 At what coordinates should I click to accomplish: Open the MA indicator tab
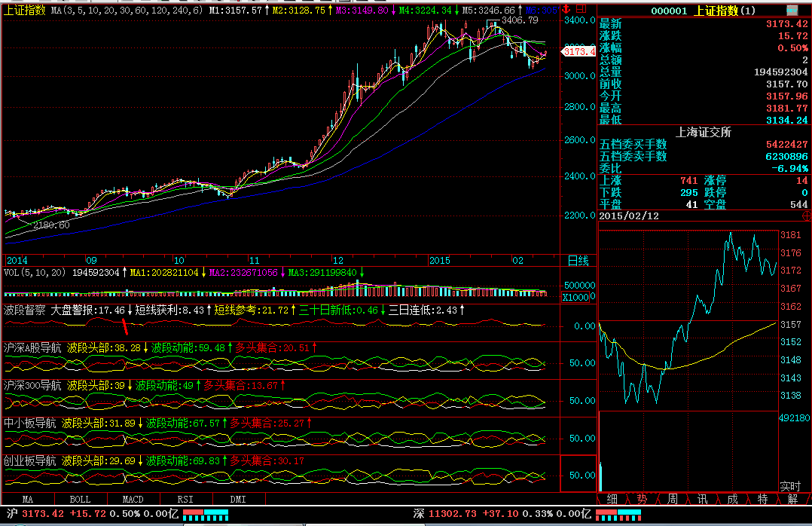click(x=28, y=499)
